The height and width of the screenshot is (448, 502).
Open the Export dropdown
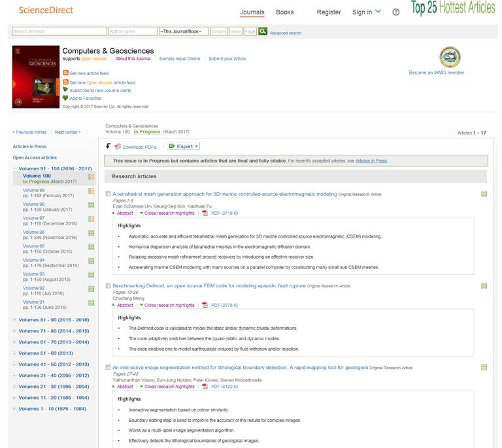click(x=184, y=146)
